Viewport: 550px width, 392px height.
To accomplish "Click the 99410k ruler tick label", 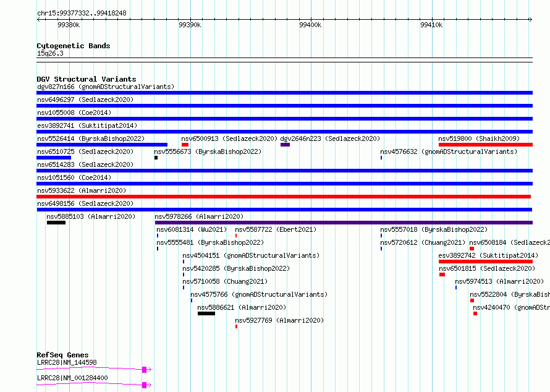I will tap(431, 25).
